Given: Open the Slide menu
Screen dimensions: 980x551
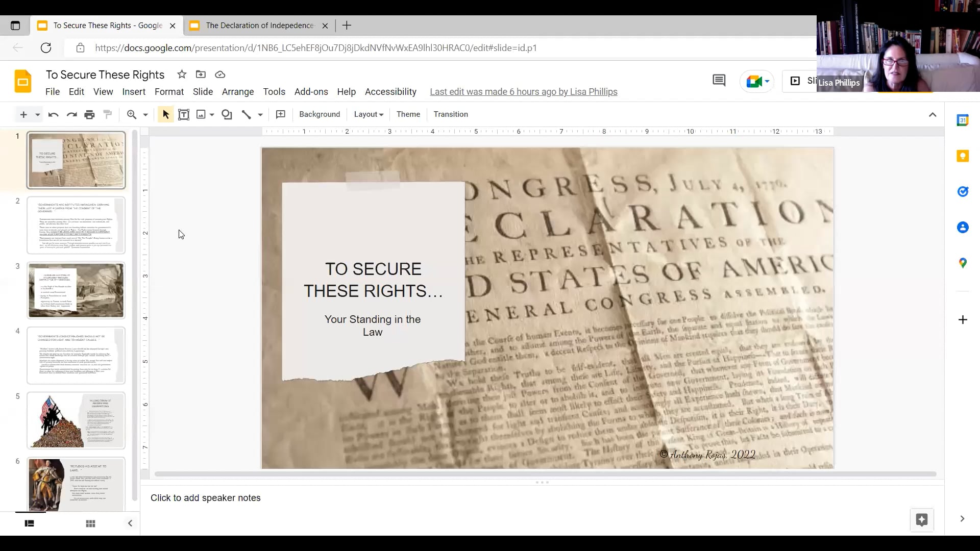Looking at the screenshot, I should (203, 92).
